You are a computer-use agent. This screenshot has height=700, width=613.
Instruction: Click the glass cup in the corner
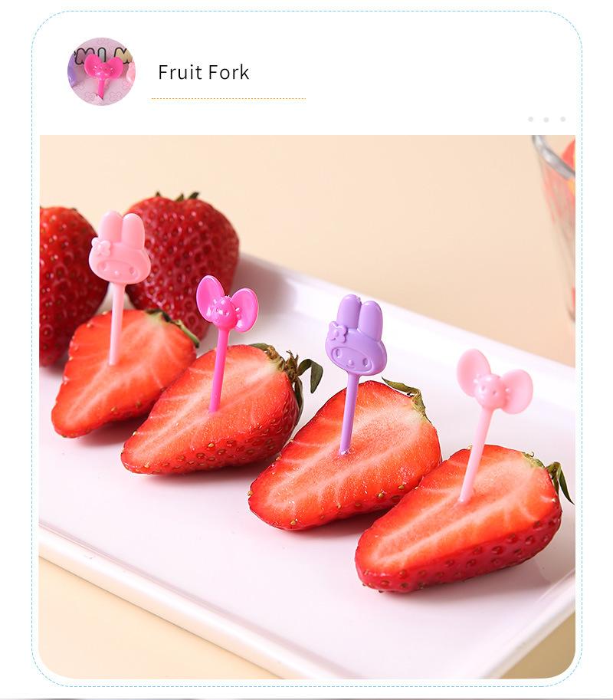pyautogui.click(x=555, y=223)
